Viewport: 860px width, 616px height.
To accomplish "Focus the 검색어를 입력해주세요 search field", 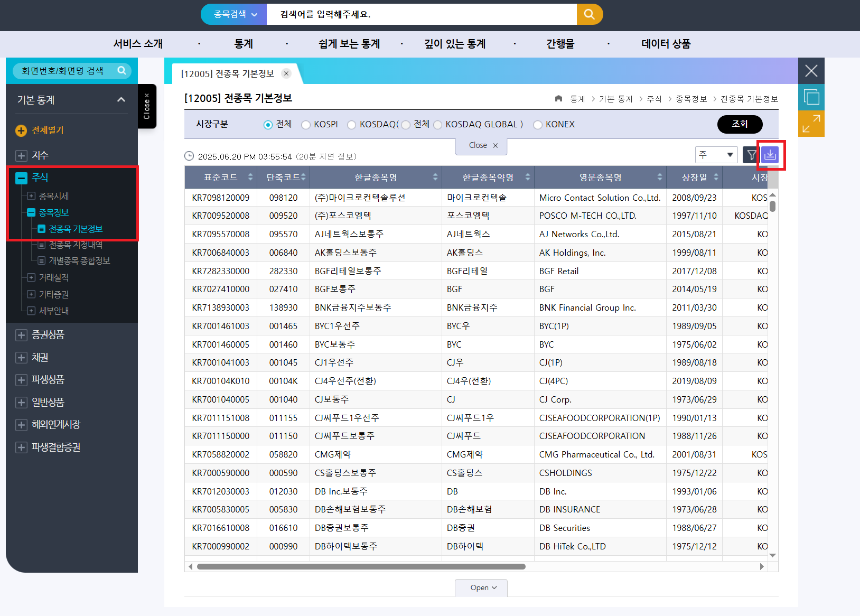I will click(x=422, y=14).
